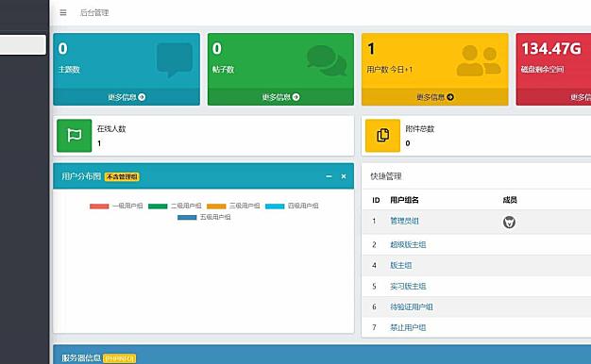Screen dimensions: 591x364
Task: Click the 用户数 今日+1 label
Action: [x=390, y=70]
